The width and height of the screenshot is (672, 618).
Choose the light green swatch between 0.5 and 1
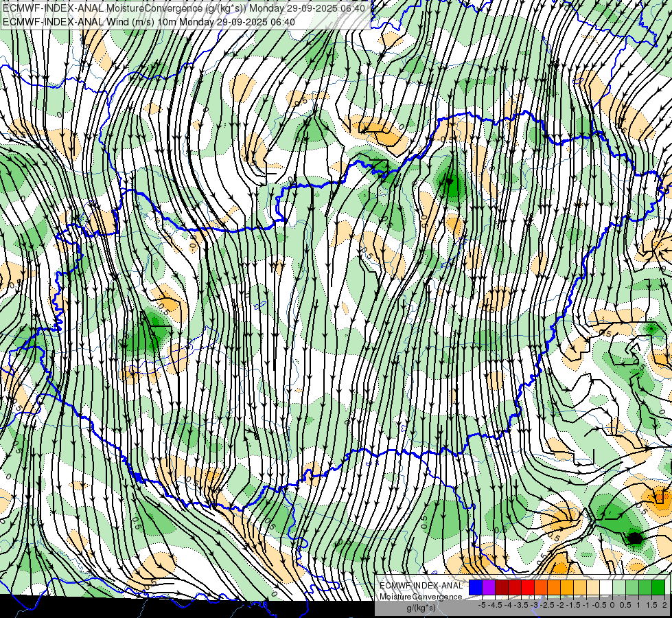632,587
